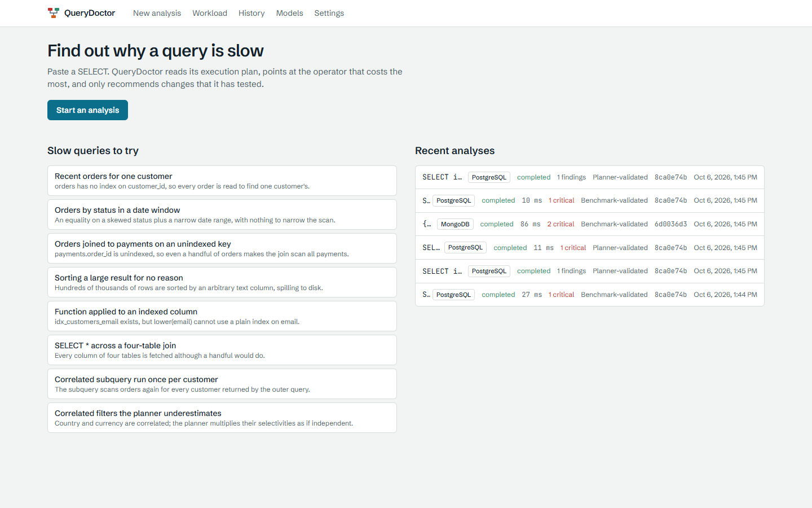812x508 pixels.
Task: Pick 'Sorting a large result for no reason'
Action: pyautogui.click(x=222, y=282)
